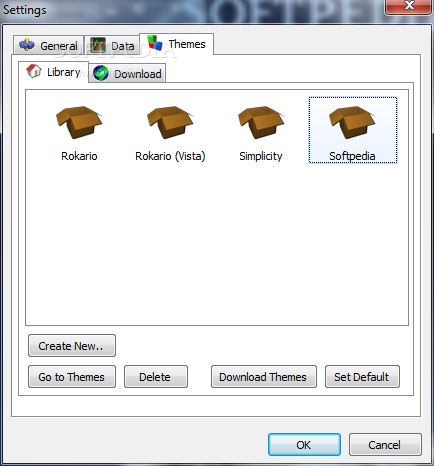Cancel the Settings dialog
Viewport: 434px width, 466px height.
point(385,445)
